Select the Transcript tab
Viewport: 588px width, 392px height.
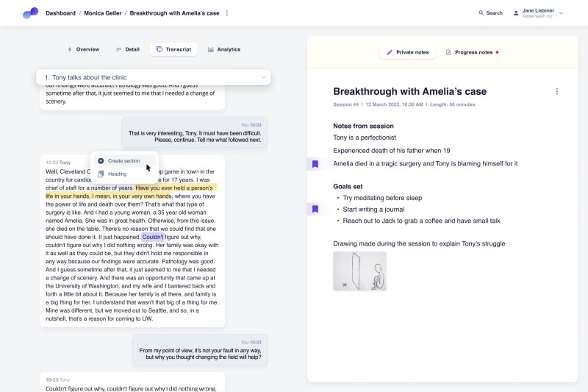coord(173,49)
